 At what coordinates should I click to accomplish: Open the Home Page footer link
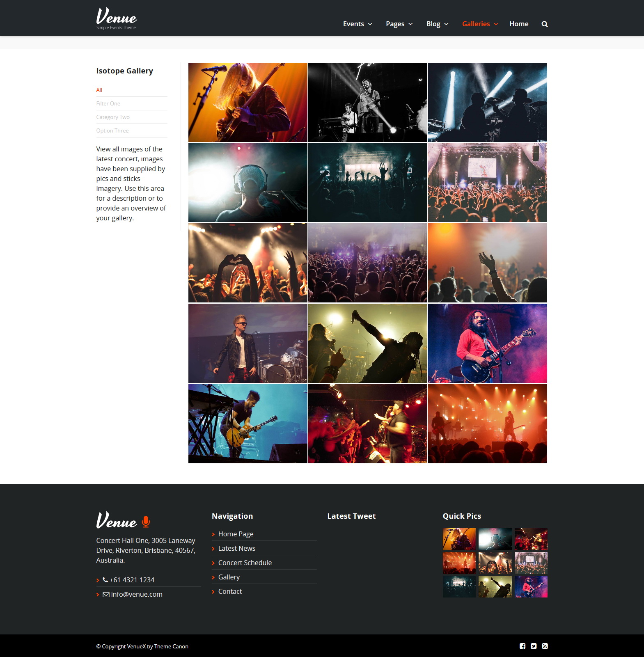[236, 534]
